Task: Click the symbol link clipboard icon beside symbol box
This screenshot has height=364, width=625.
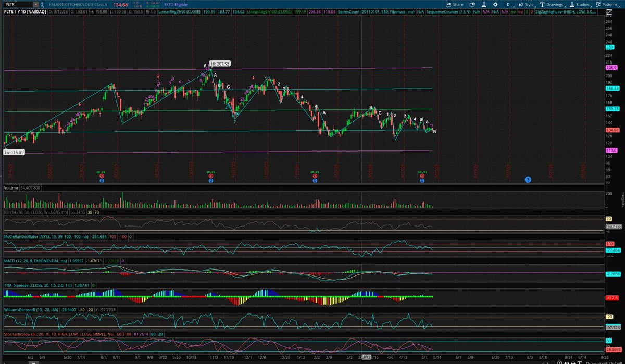Action: (42, 4)
